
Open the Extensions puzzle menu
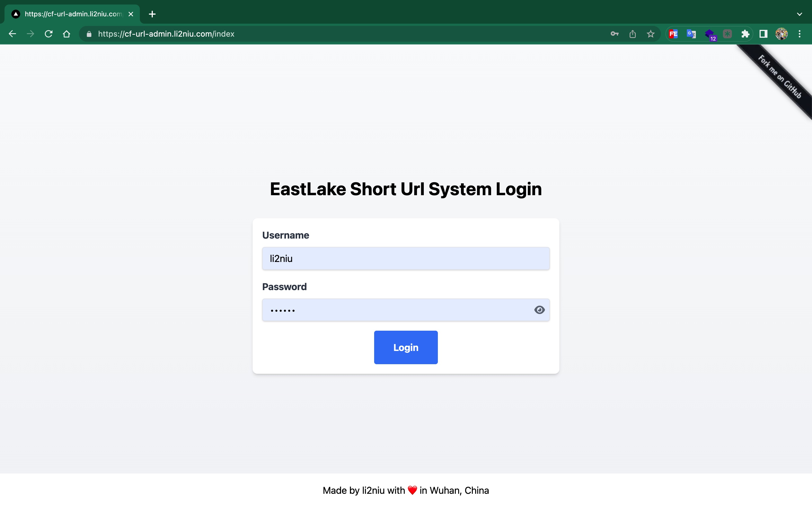pos(745,34)
